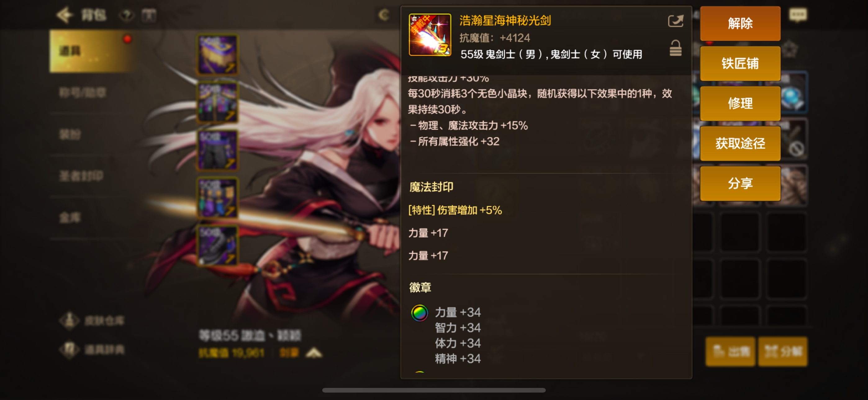Open the chat bubble icon

click(798, 15)
